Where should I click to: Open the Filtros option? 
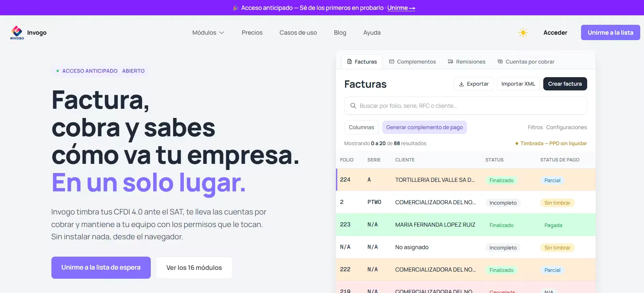pos(535,127)
